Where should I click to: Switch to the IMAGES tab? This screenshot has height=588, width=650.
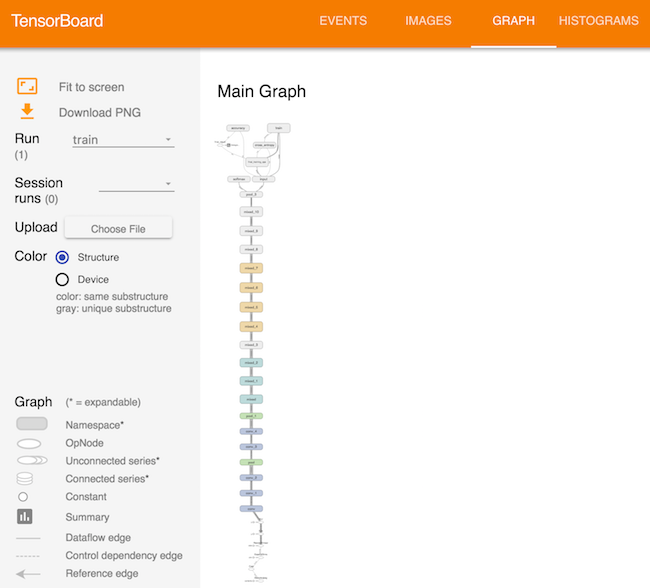(428, 21)
